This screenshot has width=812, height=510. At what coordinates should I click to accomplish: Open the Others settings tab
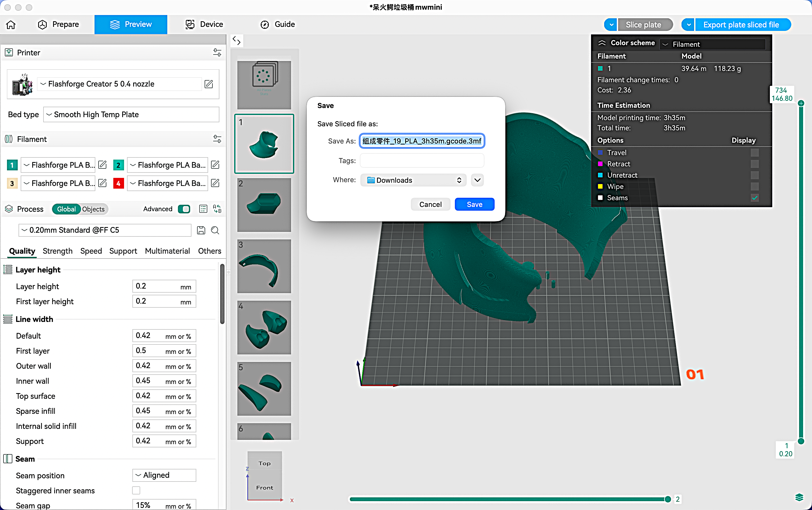coord(210,251)
